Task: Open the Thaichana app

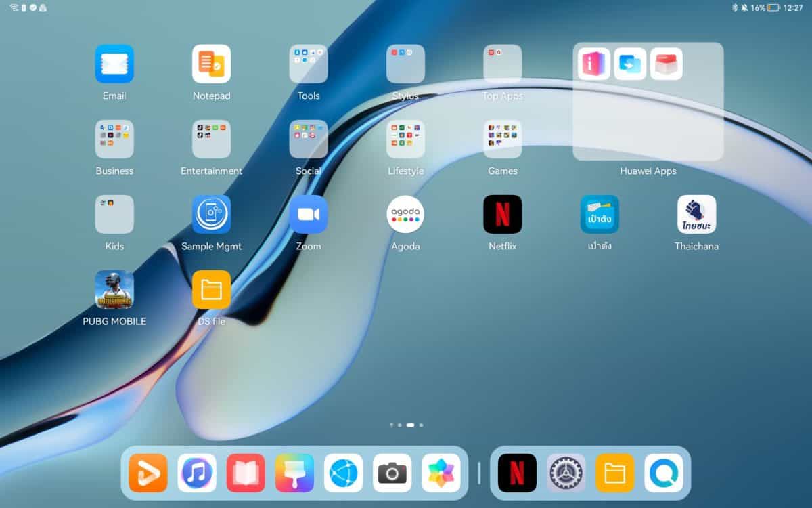Action: [697, 214]
